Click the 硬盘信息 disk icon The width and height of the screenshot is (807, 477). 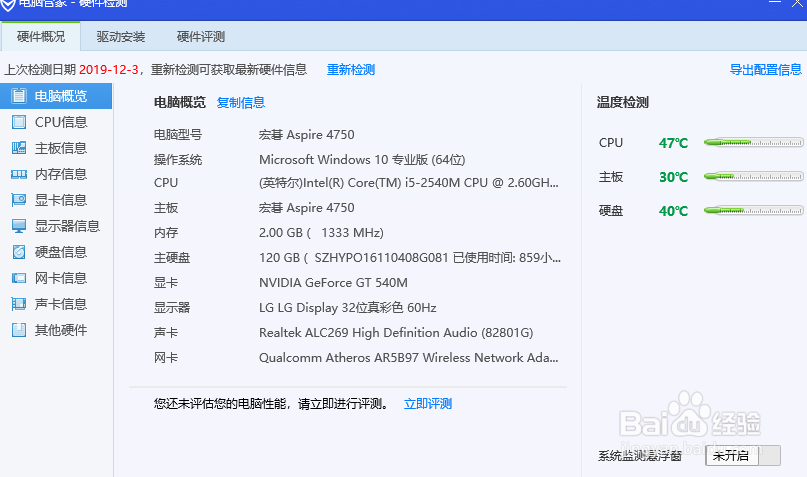click(x=19, y=252)
